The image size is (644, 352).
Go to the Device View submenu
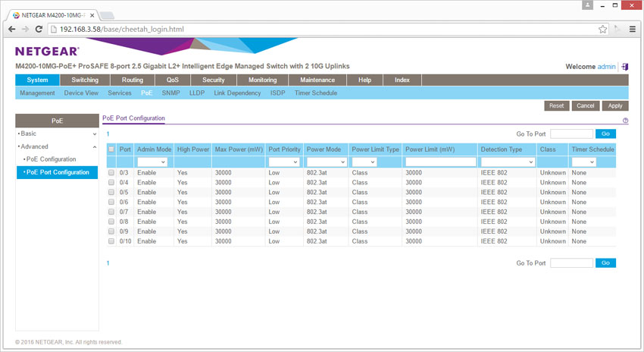pos(81,93)
